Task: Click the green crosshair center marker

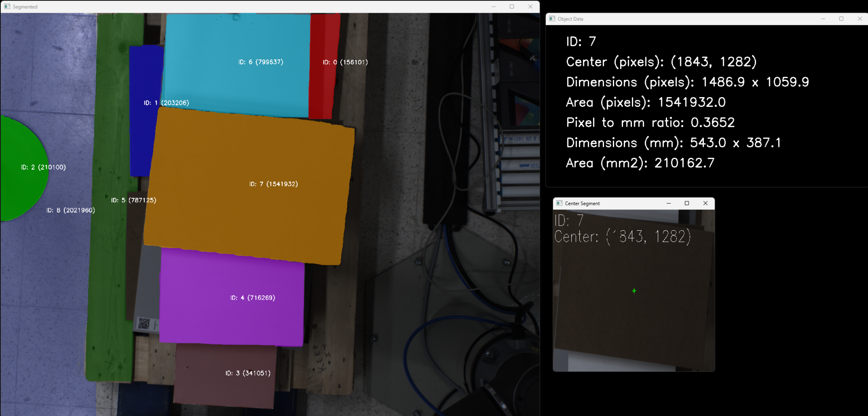Action: (x=634, y=291)
